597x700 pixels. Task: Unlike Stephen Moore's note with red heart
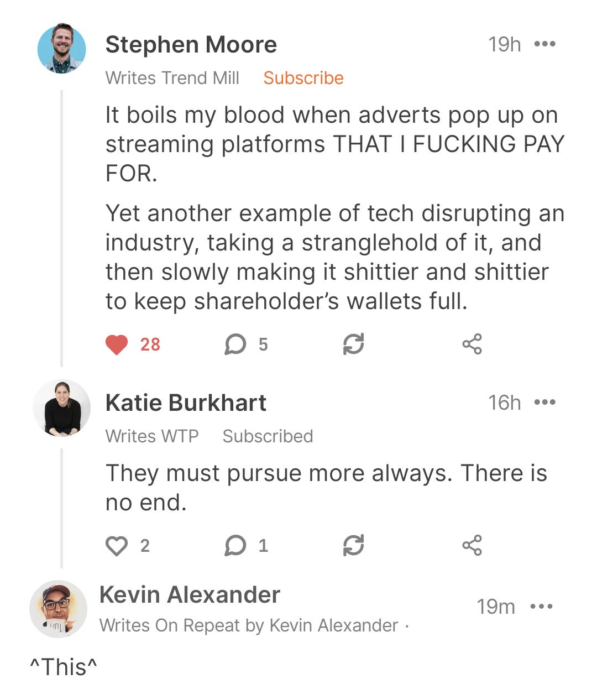[x=117, y=344]
